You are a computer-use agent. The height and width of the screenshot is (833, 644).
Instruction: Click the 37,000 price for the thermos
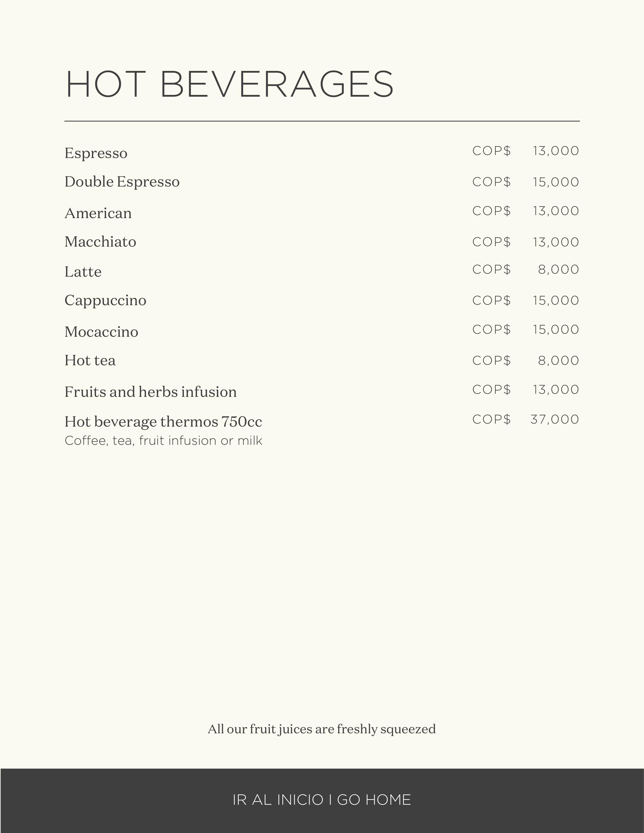pyautogui.click(x=554, y=420)
